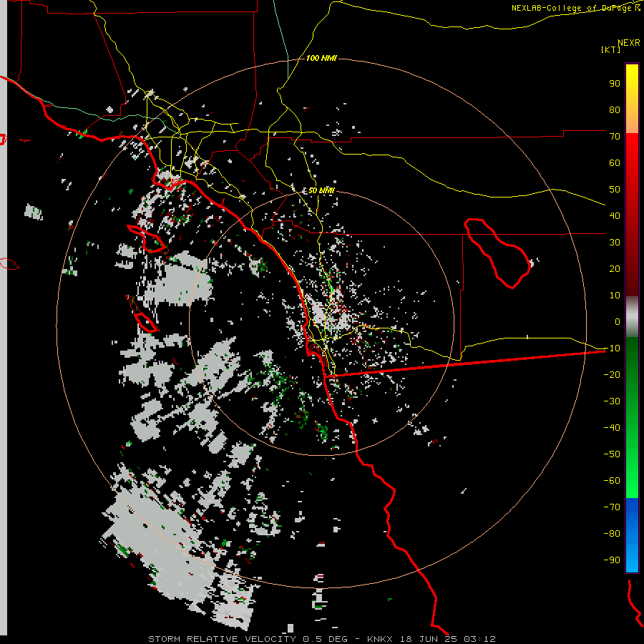Click the 50 NMI range ring label
This screenshot has width=644, height=644.
(321, 191)
